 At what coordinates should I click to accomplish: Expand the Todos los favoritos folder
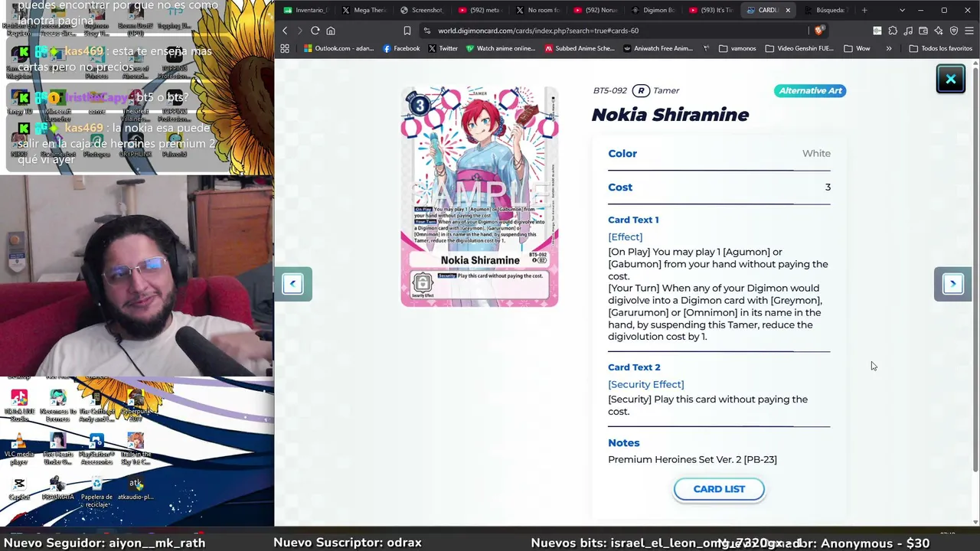coord(940,48)
